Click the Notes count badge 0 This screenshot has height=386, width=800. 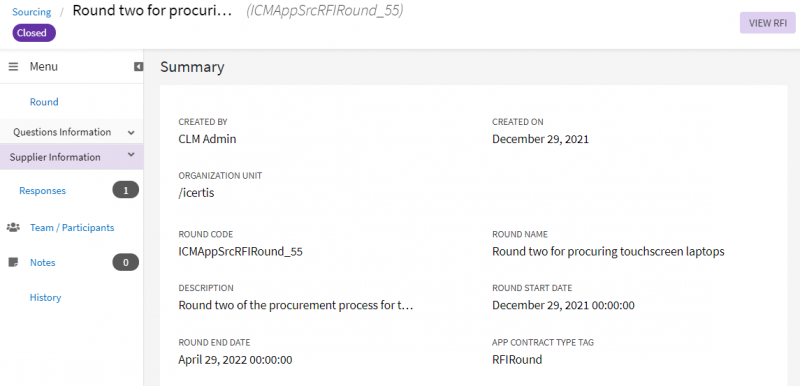[x=126, y=263]
